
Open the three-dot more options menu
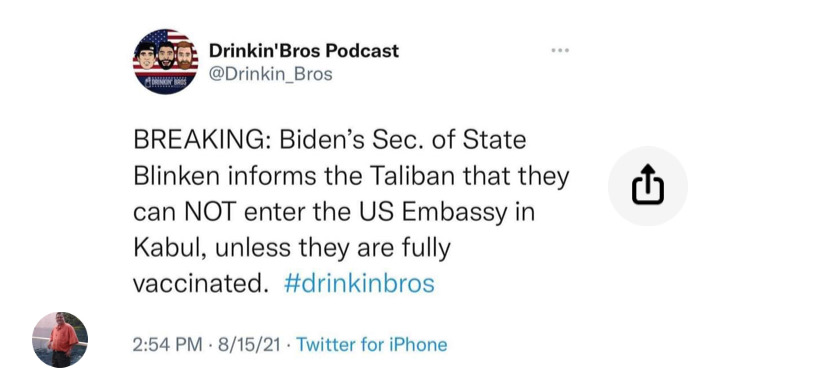560,51
